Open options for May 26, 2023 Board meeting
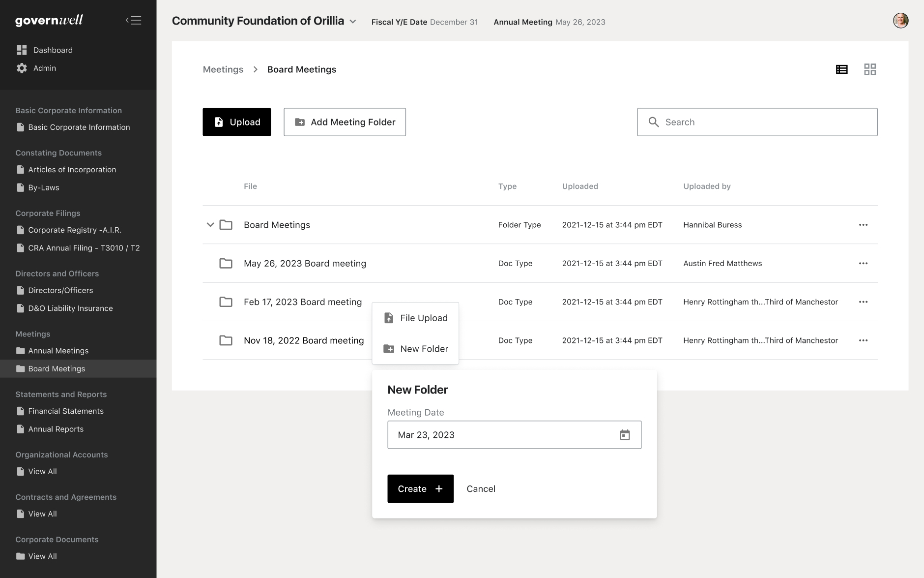924x578 pixels. point(863,263)
